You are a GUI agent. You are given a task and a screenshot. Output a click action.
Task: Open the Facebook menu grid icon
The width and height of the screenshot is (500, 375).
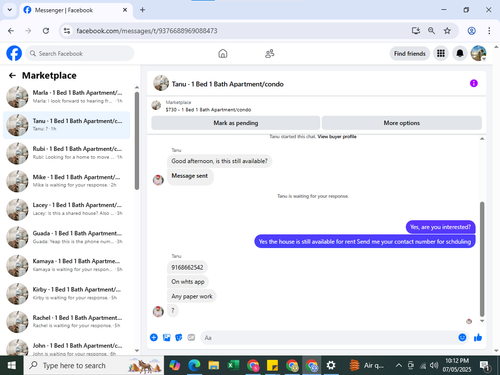[x=441, y=53]
